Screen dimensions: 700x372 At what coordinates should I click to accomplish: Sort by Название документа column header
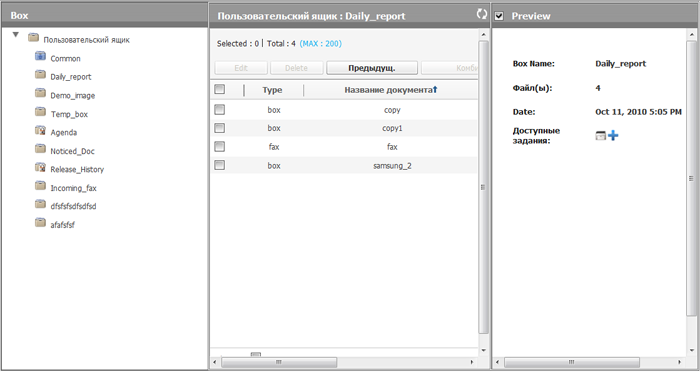click(x=388, y=90)
